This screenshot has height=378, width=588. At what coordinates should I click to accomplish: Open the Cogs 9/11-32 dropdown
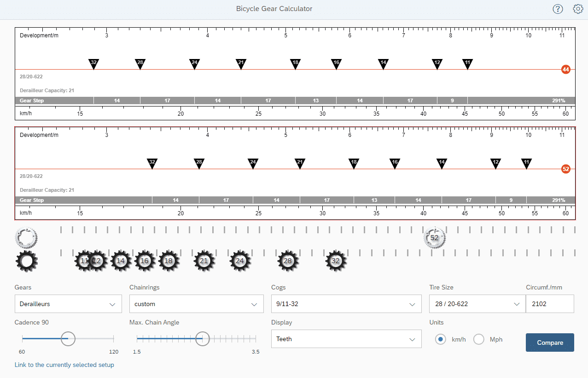[346, 304]
